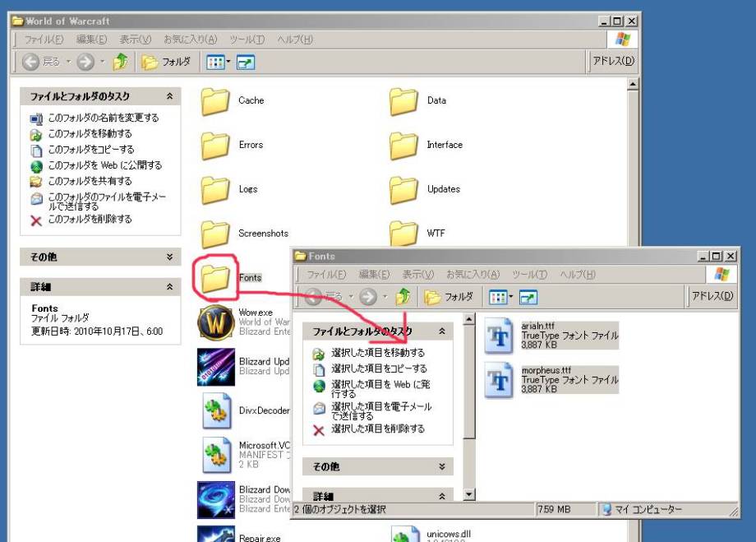Select the Blizzard Downloader icon
Viewport: 756px width, 542px height.
point(216,499)
